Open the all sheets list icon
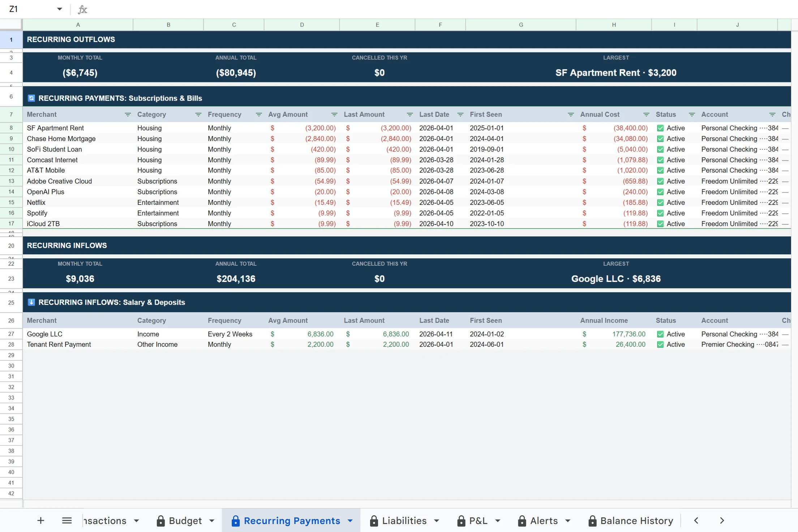The height and width of the screenshot is (532, 798). click(67, 520)
